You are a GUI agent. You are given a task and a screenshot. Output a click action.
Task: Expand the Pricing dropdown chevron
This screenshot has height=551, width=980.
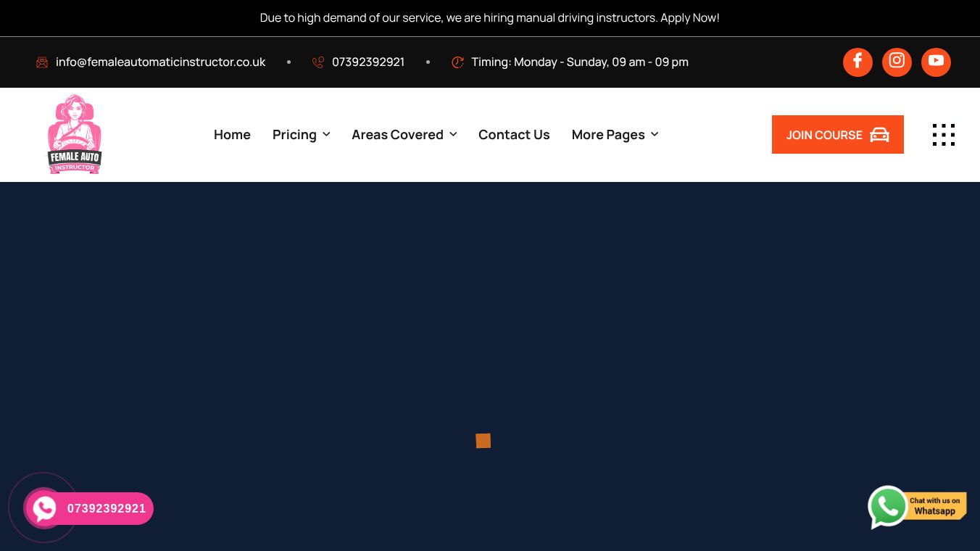[x=326, y=135]
